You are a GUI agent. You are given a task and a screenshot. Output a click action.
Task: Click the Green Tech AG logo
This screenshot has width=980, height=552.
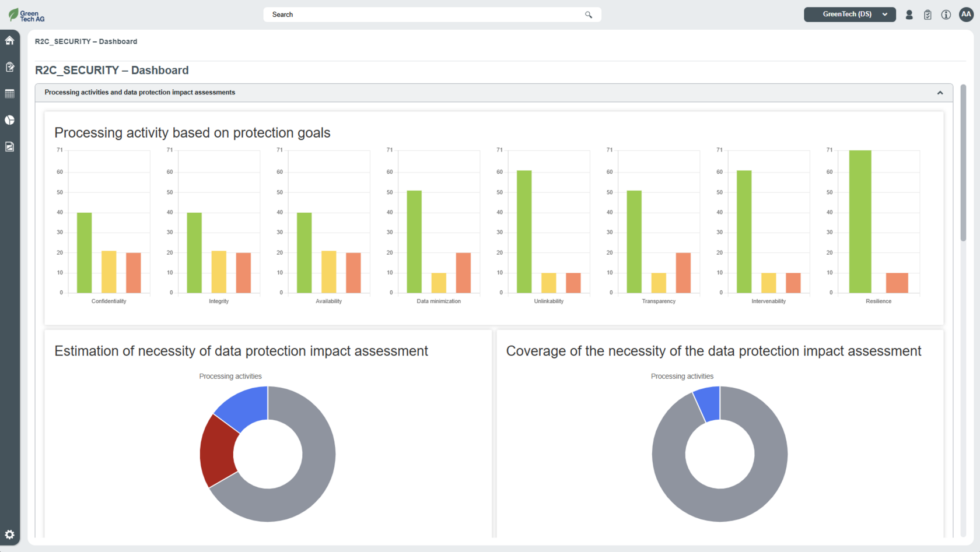point(27,15)
